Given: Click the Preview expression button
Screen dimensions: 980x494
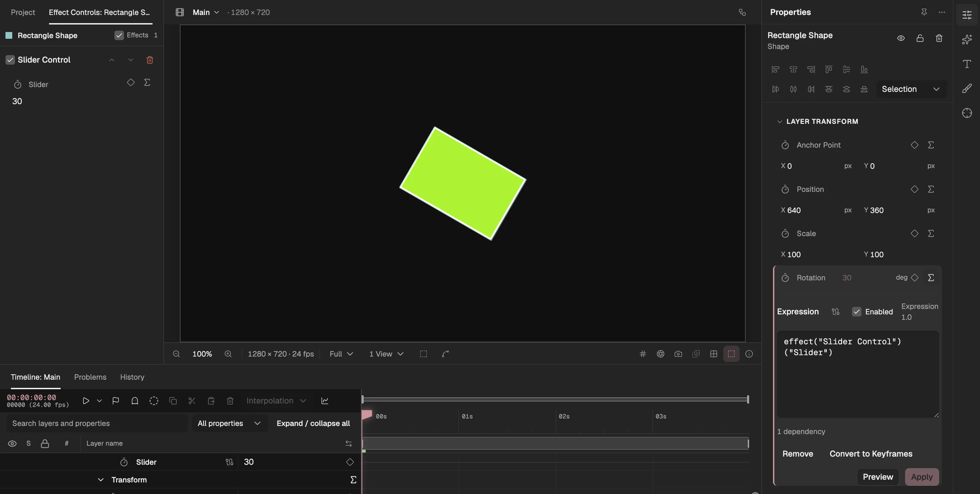Looking at the screenshot, I should tap(877, 477).
